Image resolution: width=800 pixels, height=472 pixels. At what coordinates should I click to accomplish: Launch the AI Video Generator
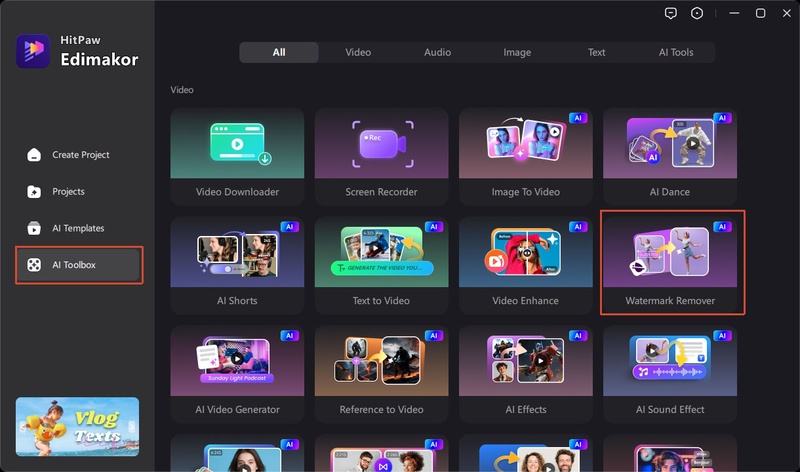tap(237, 374)
